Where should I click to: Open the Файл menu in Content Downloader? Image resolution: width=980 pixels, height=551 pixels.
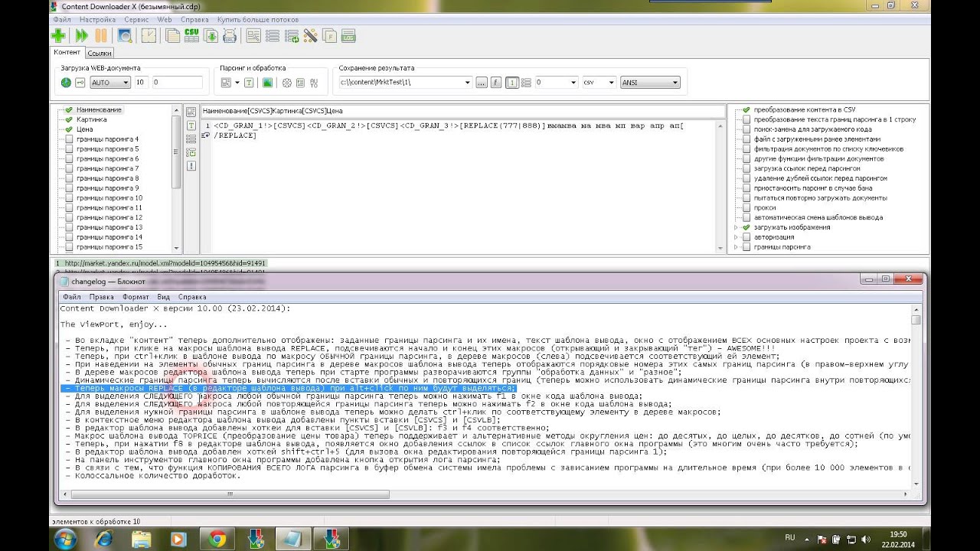62,19
